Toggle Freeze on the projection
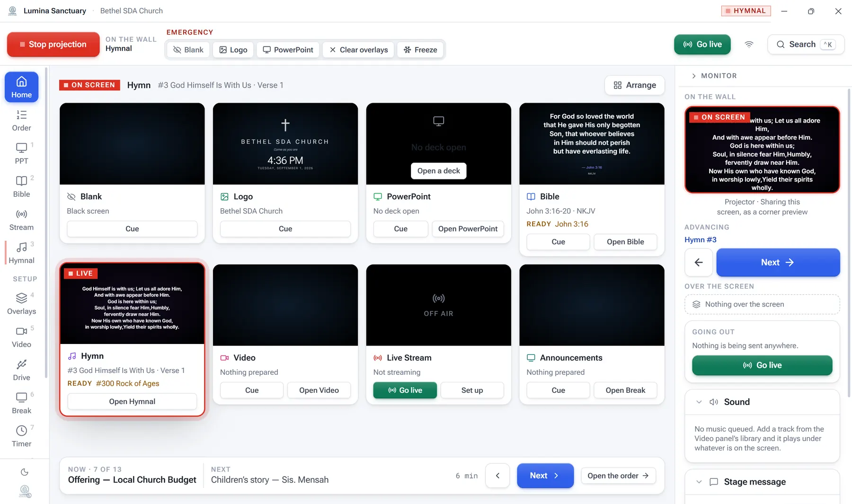Screen dimensions: 852x504 [x=420, y=50]
